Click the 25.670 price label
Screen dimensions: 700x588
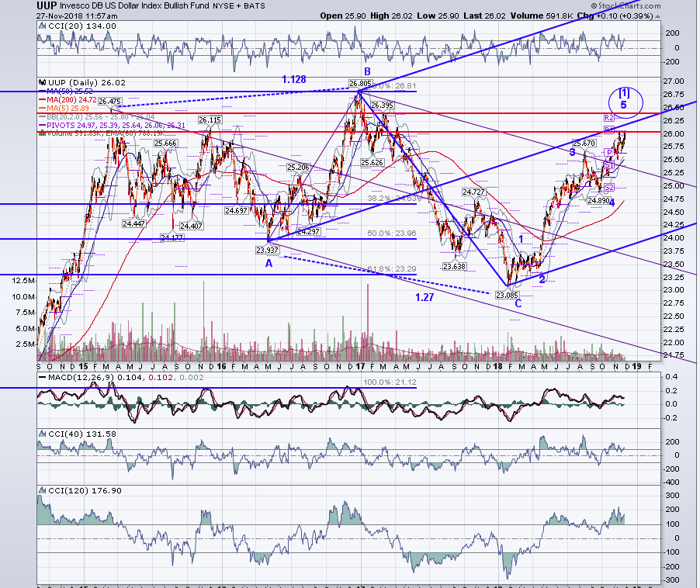tap(584, 144)
